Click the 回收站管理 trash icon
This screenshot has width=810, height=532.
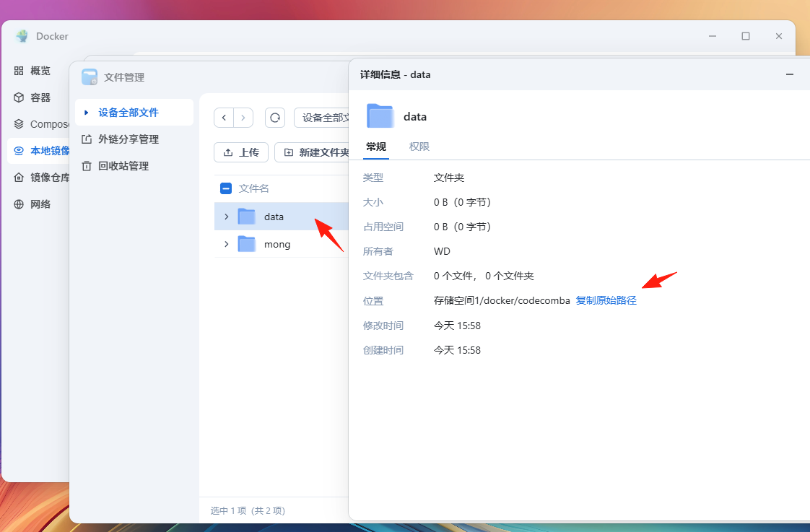click(87, 166)
